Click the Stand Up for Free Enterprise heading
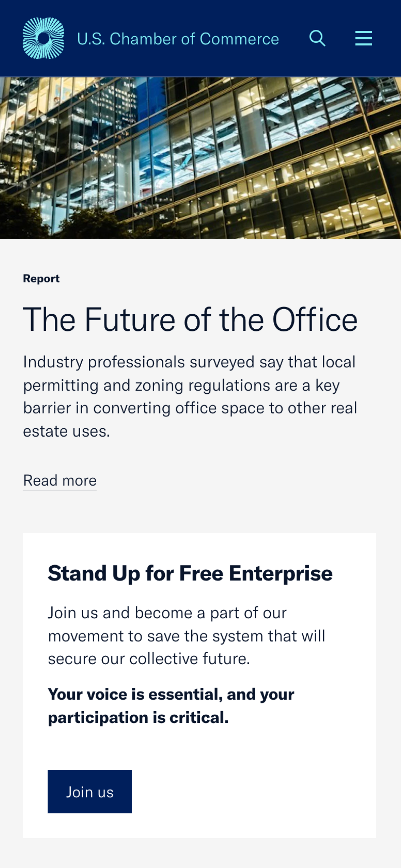This screenshot has width=401, height=868. click(x=190, y=573)
